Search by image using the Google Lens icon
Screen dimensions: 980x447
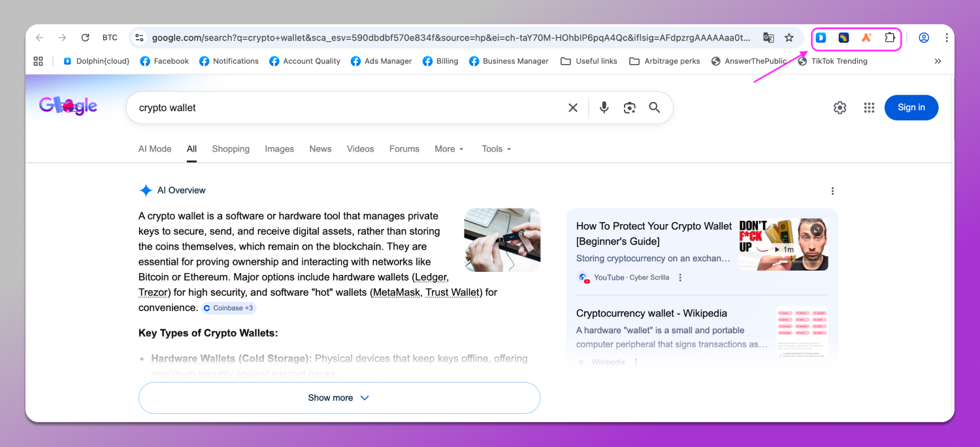629,107
